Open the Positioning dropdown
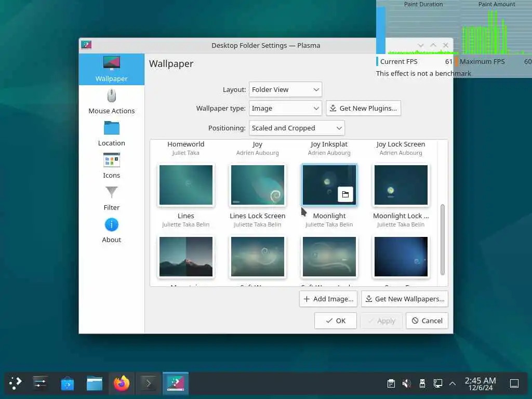The image size is (532, 399). (x=297, y=128)
